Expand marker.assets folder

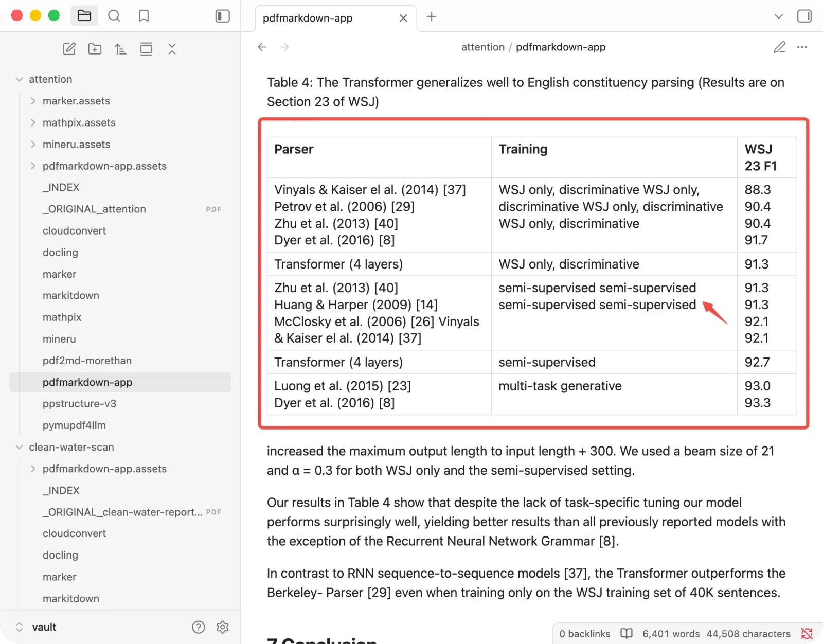tap(33, 101)
